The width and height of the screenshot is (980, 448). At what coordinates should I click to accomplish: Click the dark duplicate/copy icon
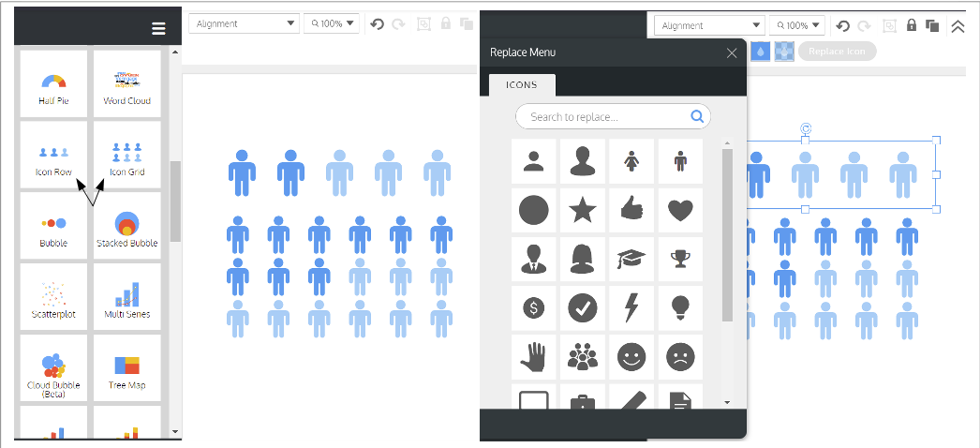[x=932, y=25]
